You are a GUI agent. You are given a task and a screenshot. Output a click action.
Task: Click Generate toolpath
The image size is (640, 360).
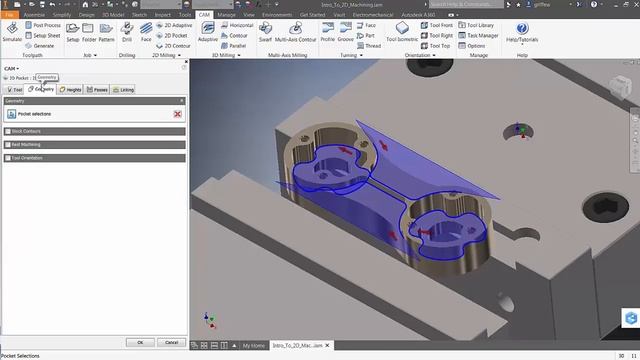(x=40, y=46)
